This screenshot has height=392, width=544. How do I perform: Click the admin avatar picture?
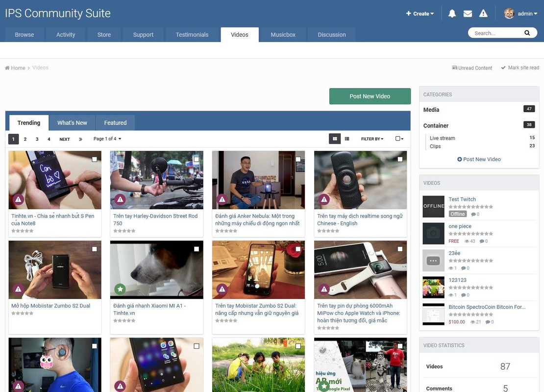[509, 14]
